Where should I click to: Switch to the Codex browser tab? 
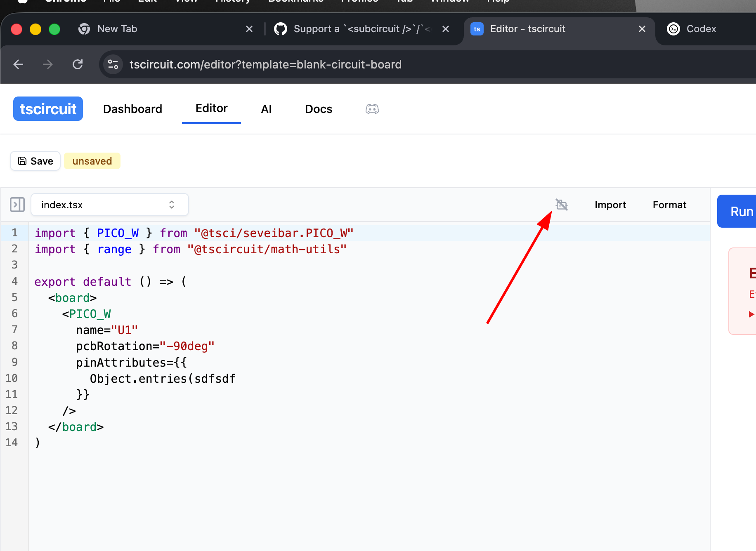(701, 29)
